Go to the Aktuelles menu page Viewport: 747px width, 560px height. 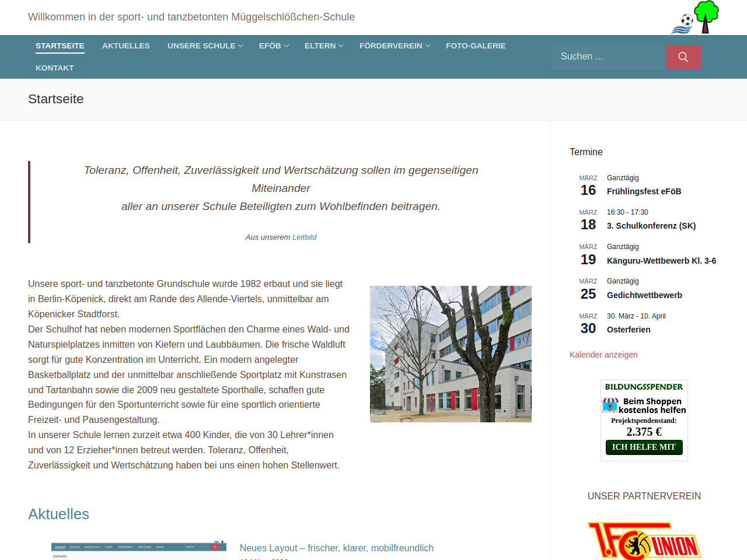125,45
